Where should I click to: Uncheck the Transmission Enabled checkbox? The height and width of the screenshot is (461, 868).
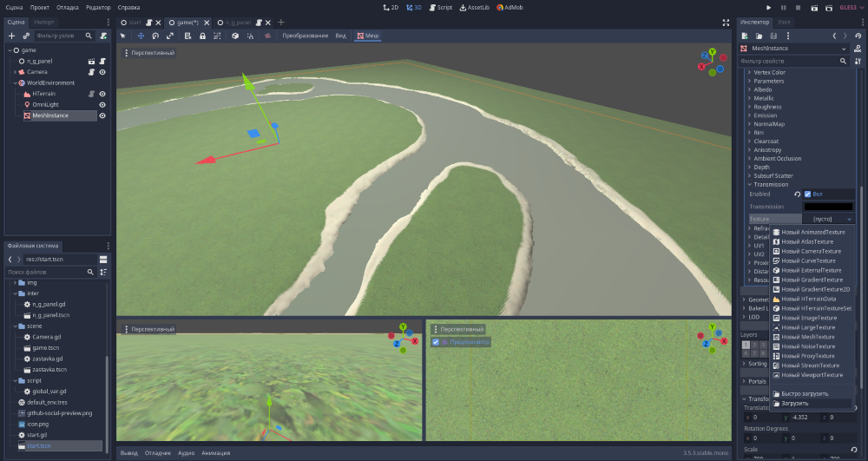click(x=807, y=194)
